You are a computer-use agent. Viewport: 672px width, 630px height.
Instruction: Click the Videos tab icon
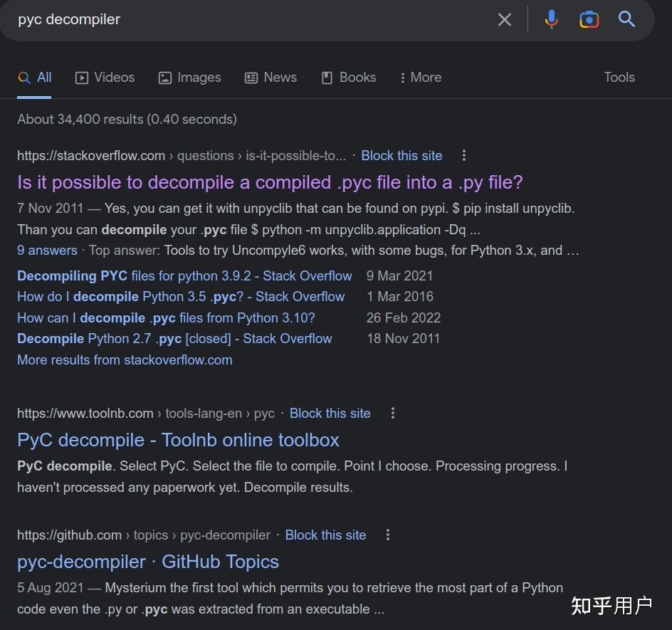tap(82, 78)
